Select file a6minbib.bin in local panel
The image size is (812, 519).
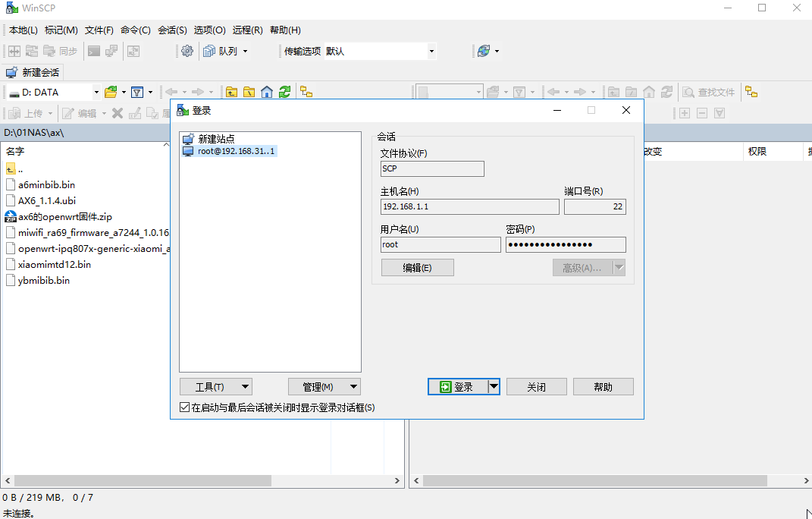pos(40,184)
